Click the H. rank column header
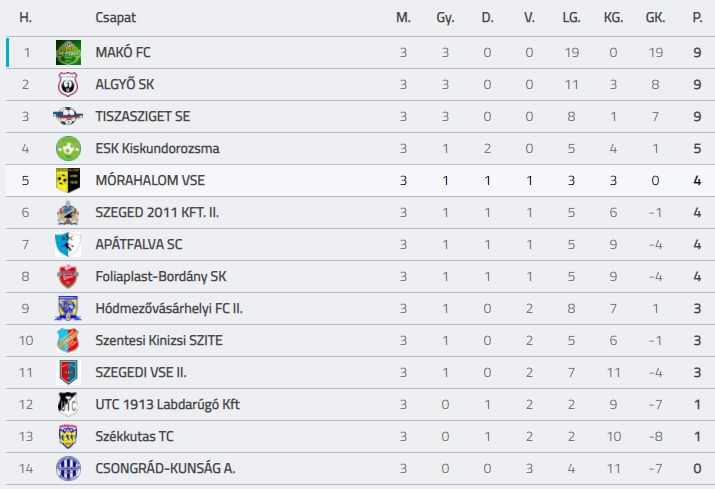 tap(26, 18)
